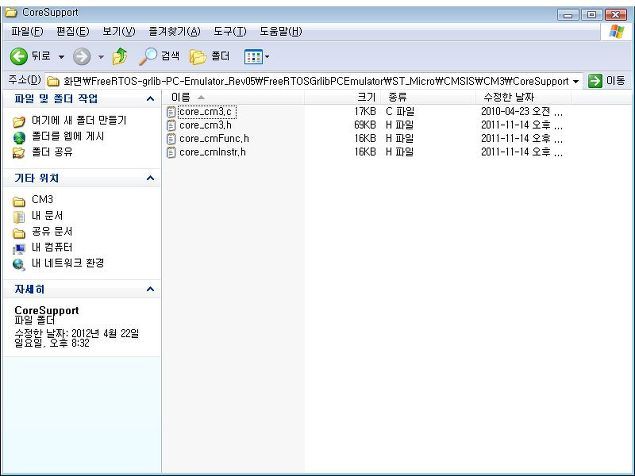The height and width of the screenshot is (476, 635).
Task: Select file core_cm3.c
Action: [x=206, y=111]
